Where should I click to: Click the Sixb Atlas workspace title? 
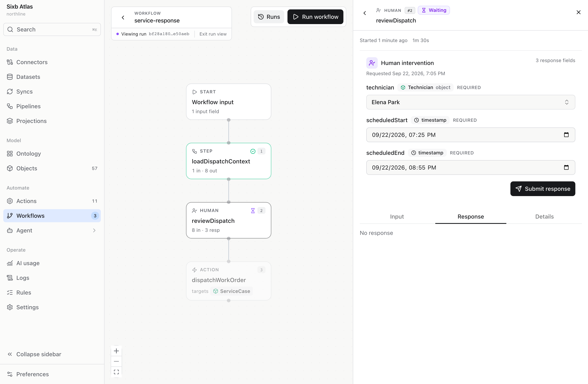click(x=20, y=7)
